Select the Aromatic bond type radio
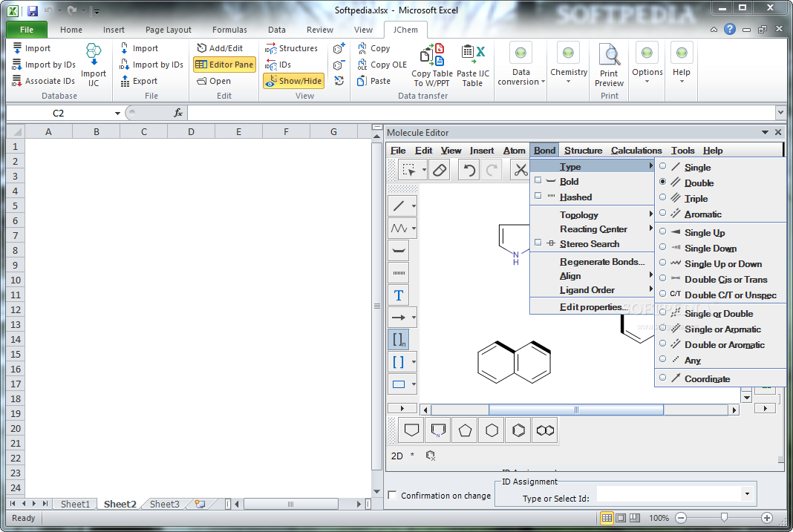This screenshot has width=793, height=532. tap(662, 213)
